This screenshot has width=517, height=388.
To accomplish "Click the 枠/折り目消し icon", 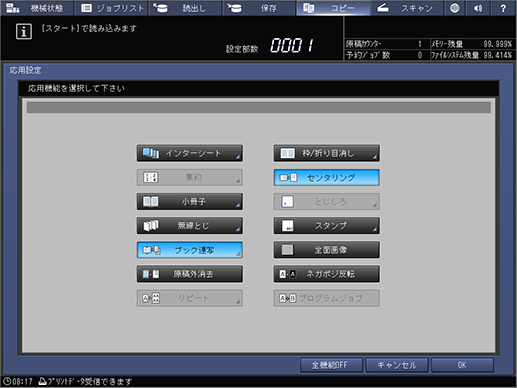I will coord(287,153).
